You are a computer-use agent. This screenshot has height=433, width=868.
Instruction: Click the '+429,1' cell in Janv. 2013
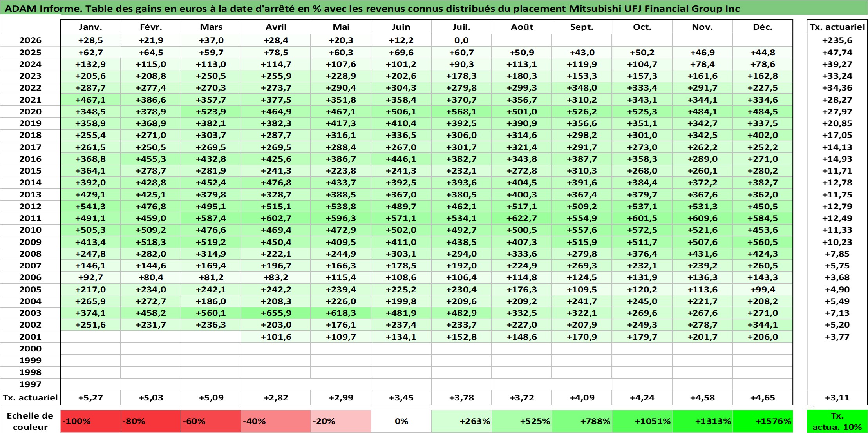90,195
